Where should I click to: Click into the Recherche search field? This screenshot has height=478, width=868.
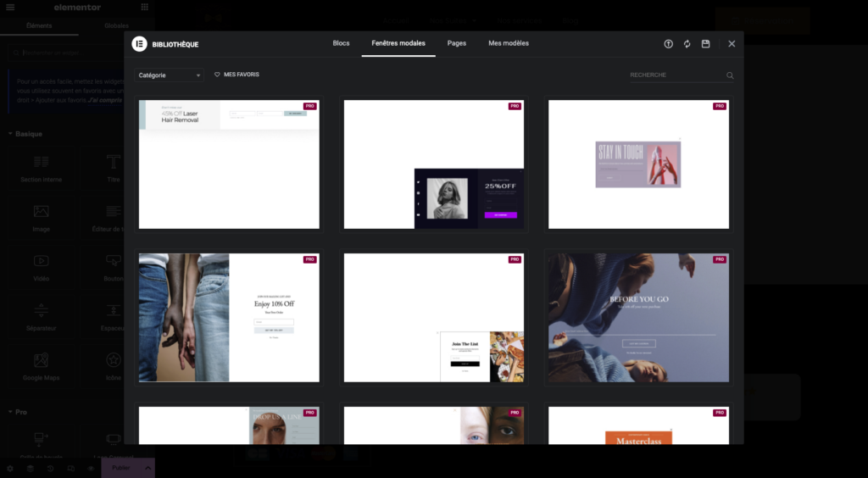pos(676,75)
